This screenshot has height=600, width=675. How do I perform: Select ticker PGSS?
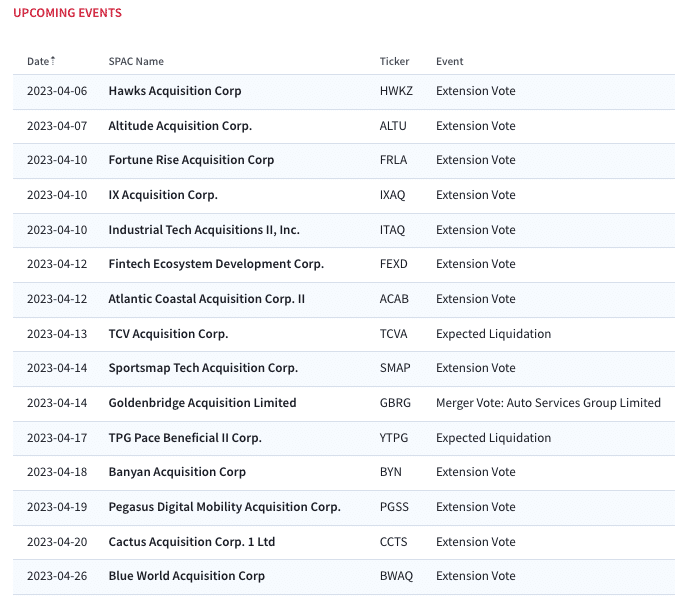[394, 507]
